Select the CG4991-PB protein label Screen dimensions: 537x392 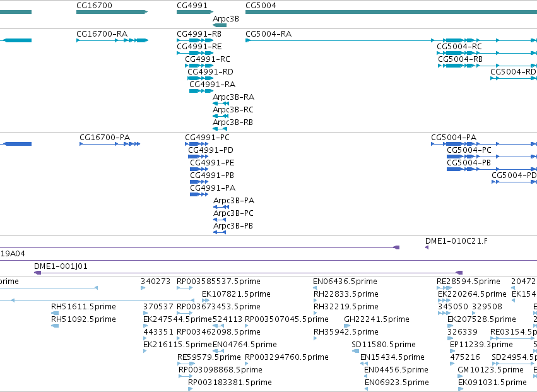tap(212, 175)
